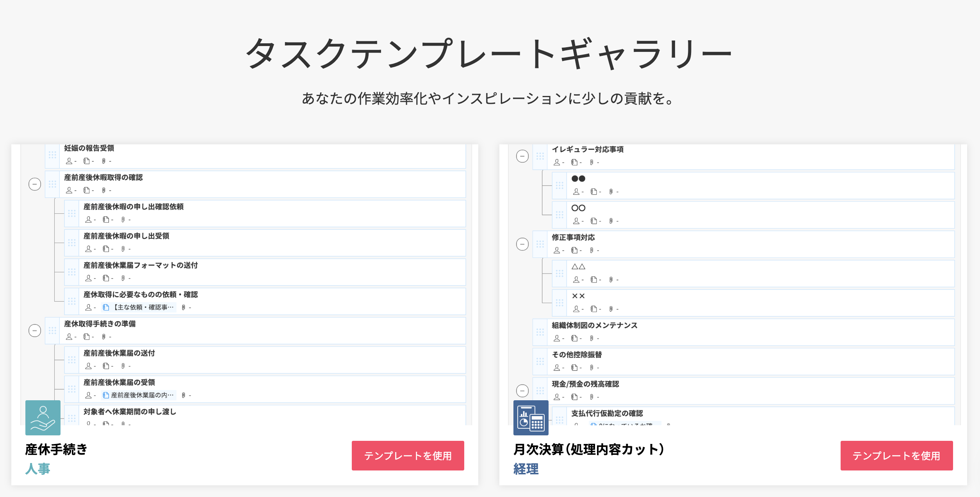Click drag handle of 産前産後休業届の送付
Screen dimensions: 980x497
point(72,360)
